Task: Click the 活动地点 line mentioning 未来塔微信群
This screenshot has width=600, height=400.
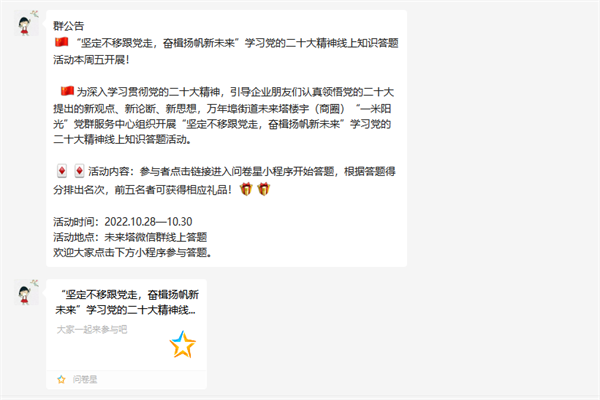Action: coord(130,237)
